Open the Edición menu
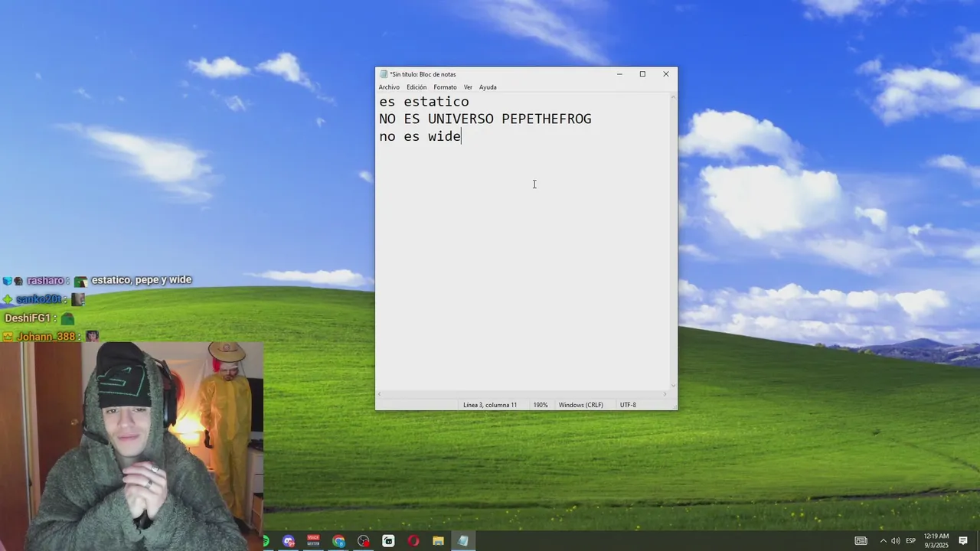The image size is (980, 551). [x=416, y=87]
